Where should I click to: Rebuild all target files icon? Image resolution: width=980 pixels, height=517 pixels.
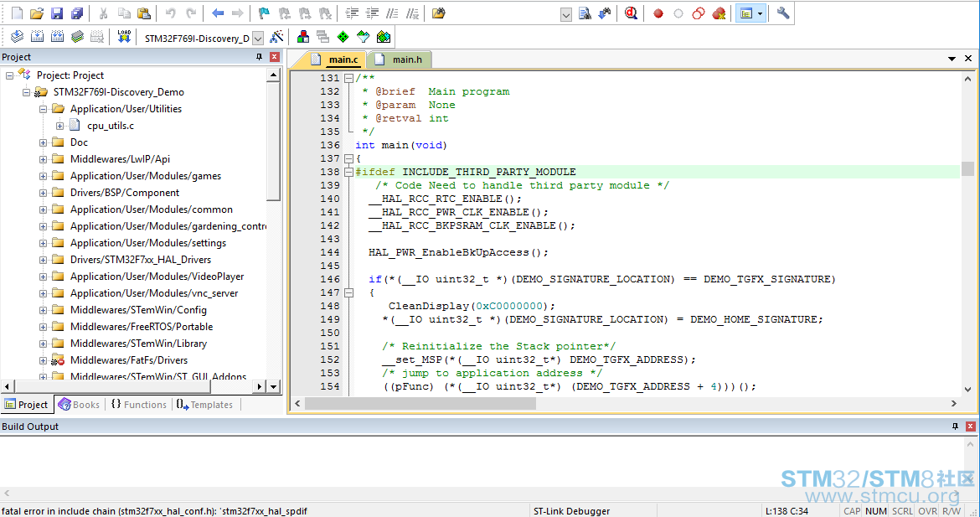(x=58, y=37)
